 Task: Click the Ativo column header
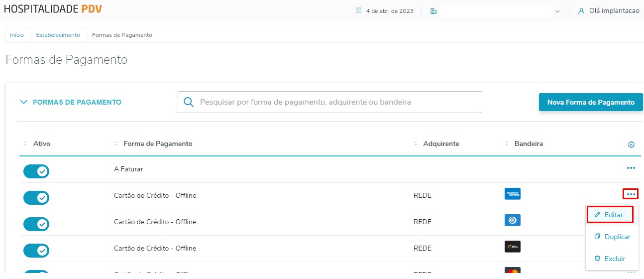42,143
